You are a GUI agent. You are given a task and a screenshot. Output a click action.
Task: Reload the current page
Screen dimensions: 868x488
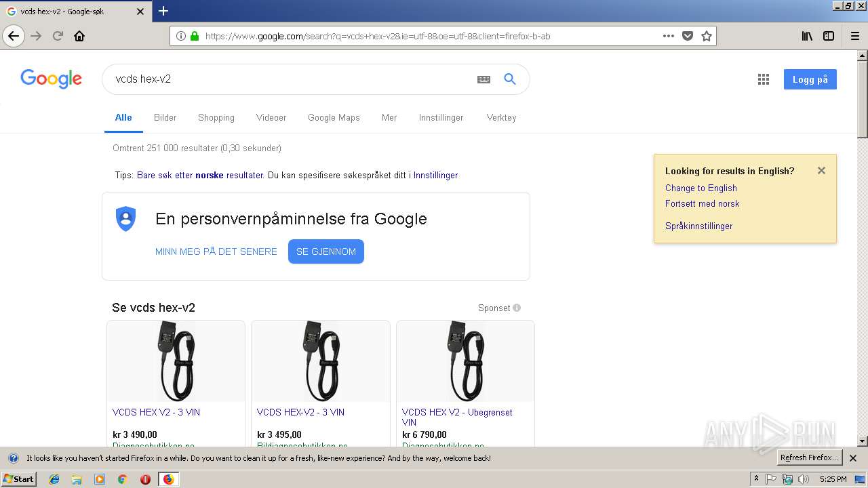(x=58, y=36)
